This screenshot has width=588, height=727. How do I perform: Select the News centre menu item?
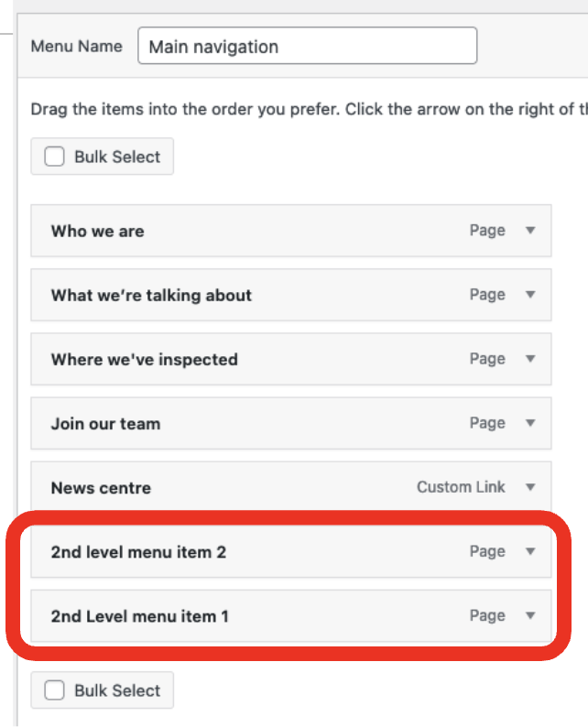pyautogui.click(x=101, y=488)
